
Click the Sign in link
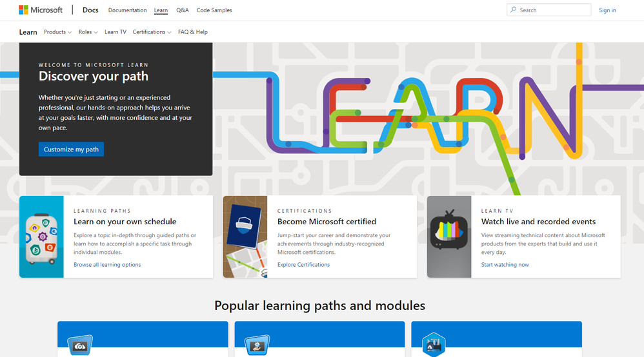[607, 10]
